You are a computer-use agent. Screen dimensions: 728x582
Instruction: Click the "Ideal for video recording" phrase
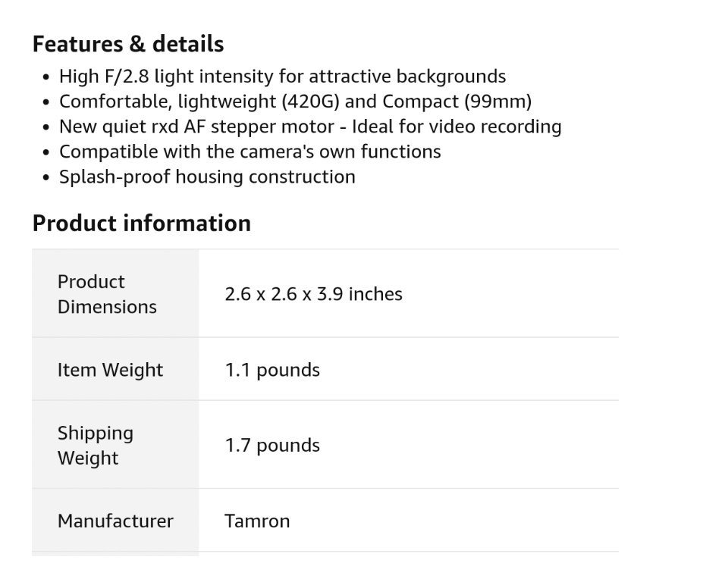point(457,127)
